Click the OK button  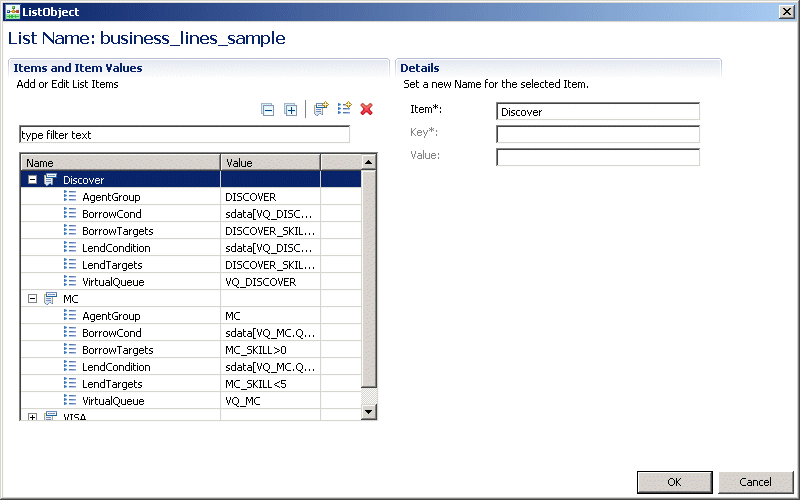[x=674, y=482]
